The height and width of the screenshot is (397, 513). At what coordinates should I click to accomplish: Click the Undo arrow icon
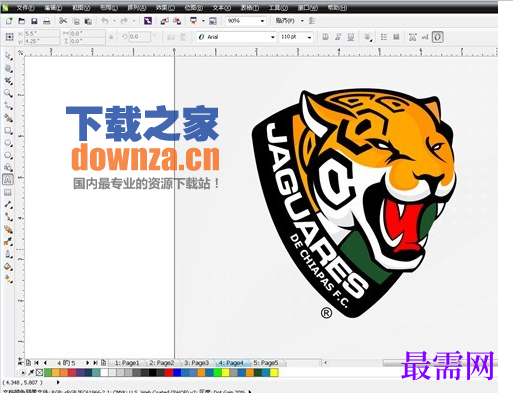[x=105, y=21]
